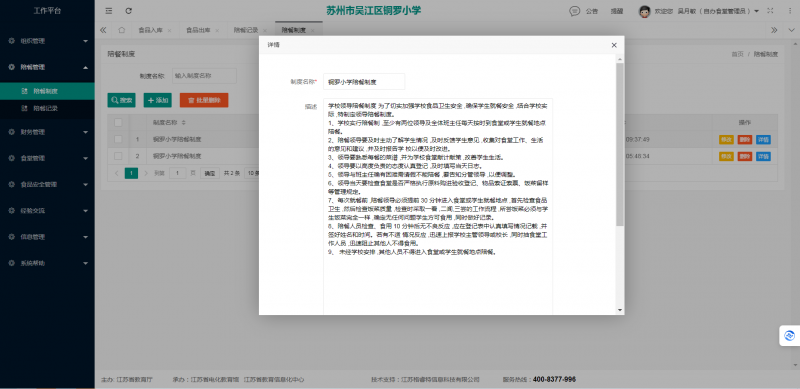Tick the checkbox for row 2
The image size is (800, 389).
coord(118,156)
